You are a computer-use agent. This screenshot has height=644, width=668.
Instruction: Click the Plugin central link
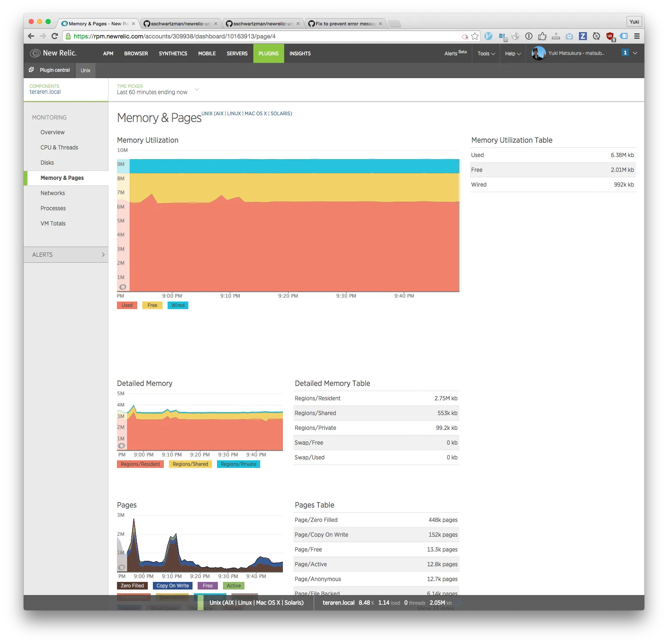(55, 70)
